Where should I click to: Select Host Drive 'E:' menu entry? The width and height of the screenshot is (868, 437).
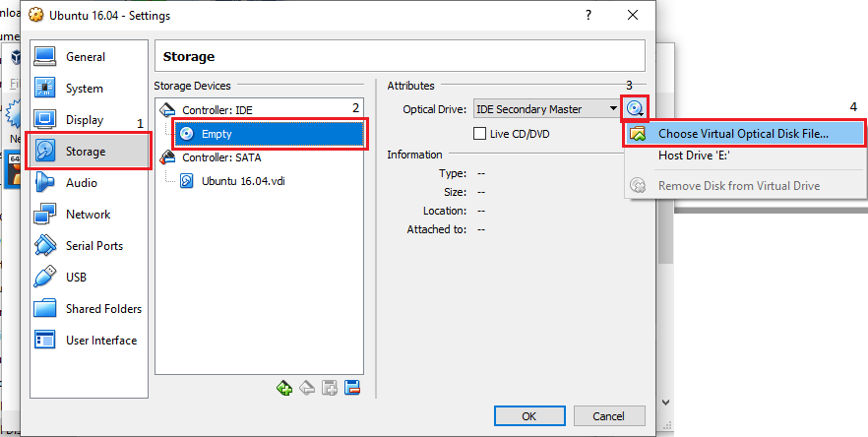[x=745, y=156]
